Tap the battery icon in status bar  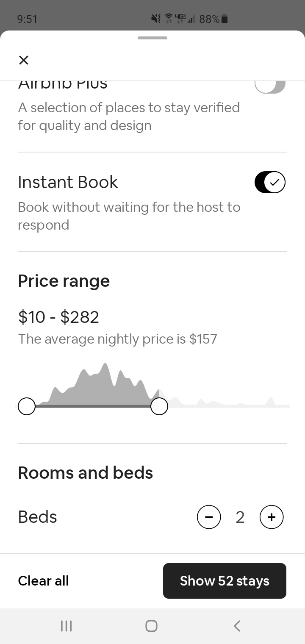225,19
